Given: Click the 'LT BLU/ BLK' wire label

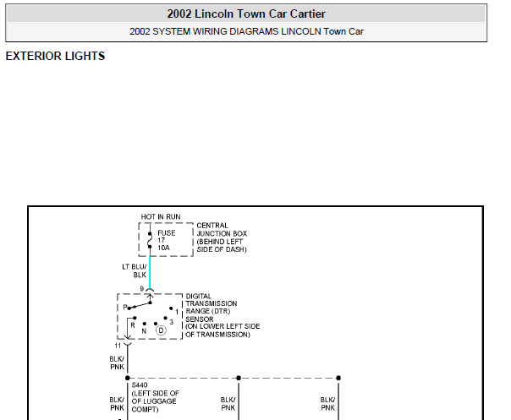Looking at the screenshot, I should point(135,271).
